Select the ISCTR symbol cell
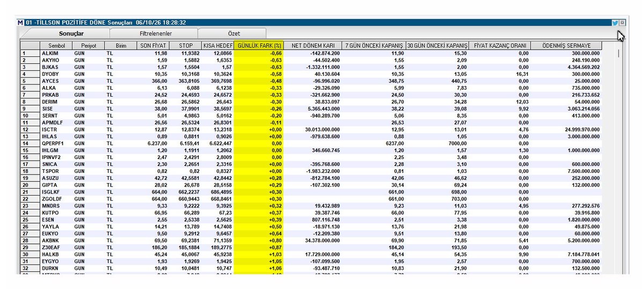Screen dimensions: 644x289 [x=56, y=130]
